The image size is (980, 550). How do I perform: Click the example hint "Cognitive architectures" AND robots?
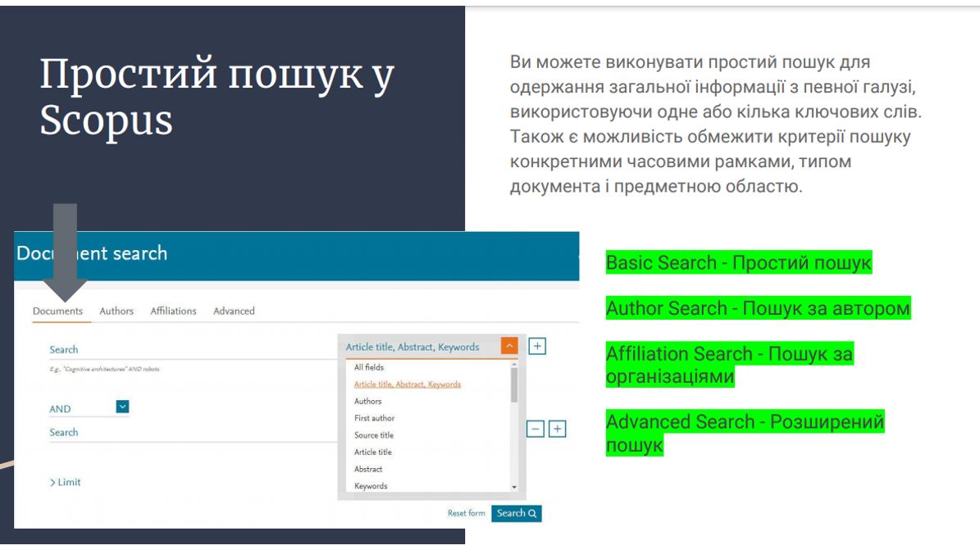point(104,370)
